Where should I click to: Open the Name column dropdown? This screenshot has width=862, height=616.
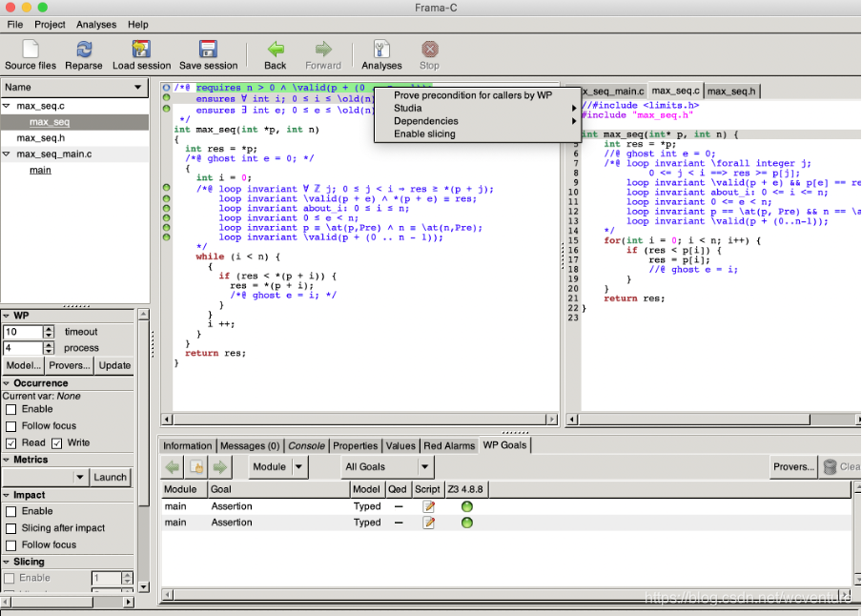point(137,88)
